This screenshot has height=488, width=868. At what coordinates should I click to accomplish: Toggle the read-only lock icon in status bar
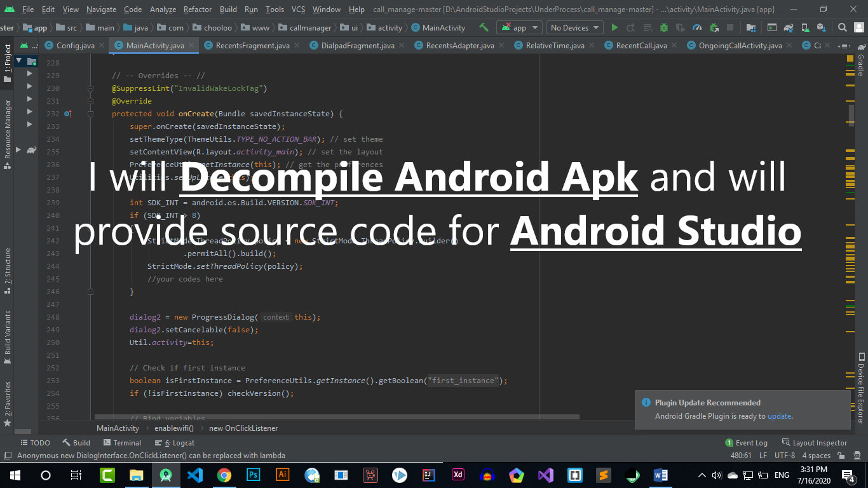(x=841, y=456)
